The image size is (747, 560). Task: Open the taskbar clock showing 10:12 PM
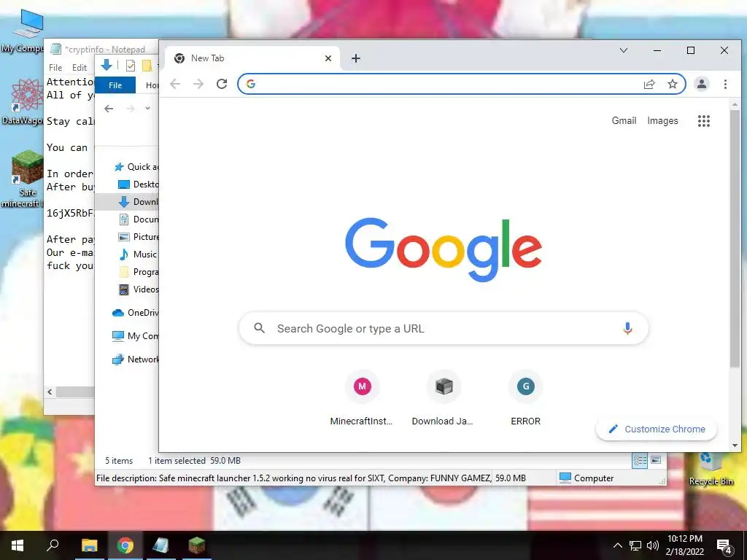[684, 545]
